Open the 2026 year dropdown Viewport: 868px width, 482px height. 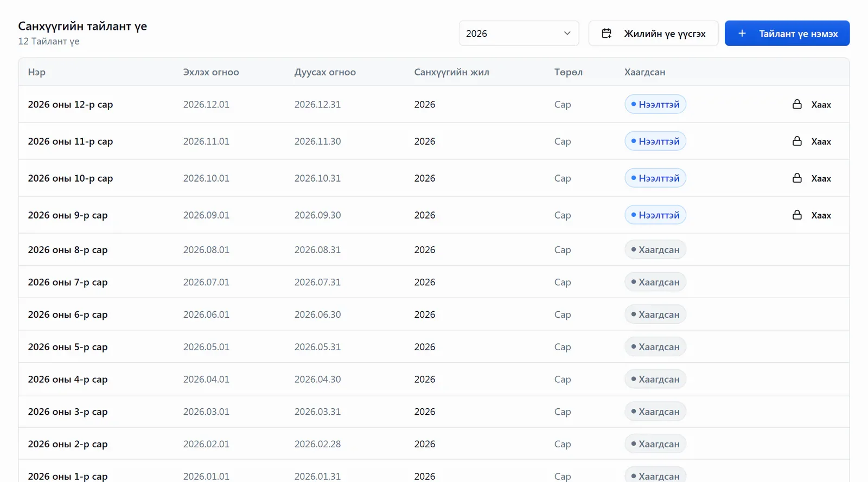click(x=519, y=34)
